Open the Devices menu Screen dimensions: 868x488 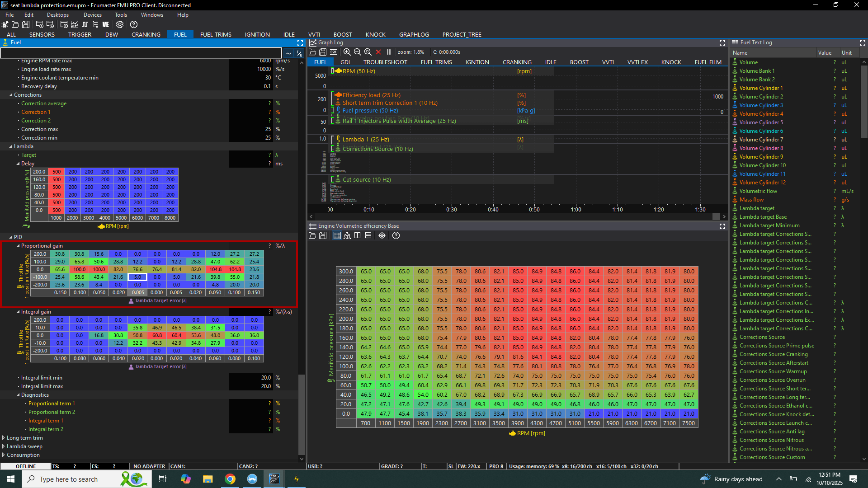(x=92, y=15)
